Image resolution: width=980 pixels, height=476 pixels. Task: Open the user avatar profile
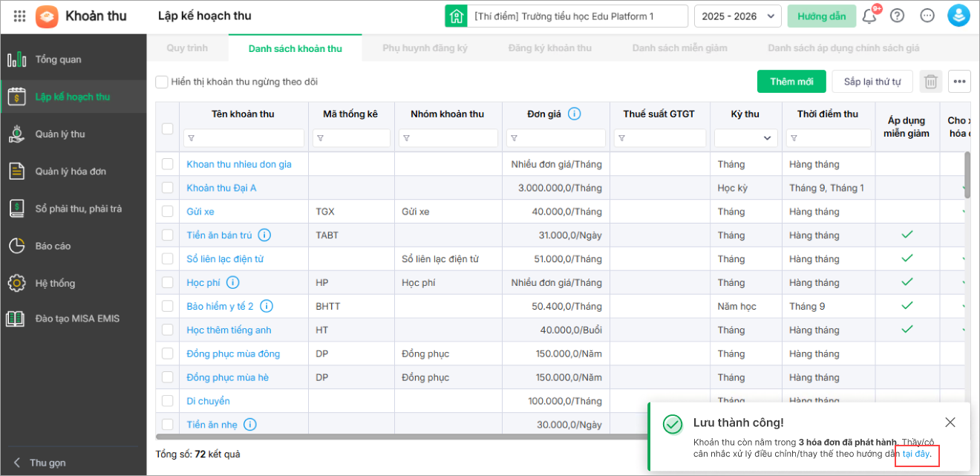pyautogui.click(x=958, y=16)
